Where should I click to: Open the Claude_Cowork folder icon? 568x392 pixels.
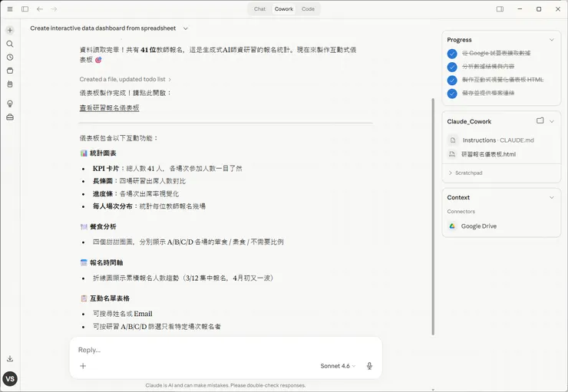point(540,120)
